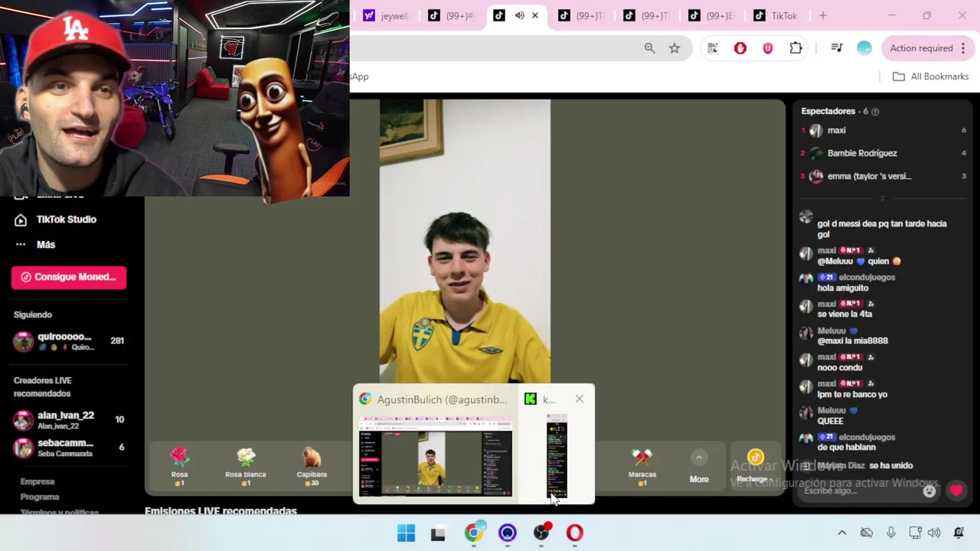980x551 pixels.
Task: Tap the heart like button
Action: pyautogui.click(x=956, y=491)
